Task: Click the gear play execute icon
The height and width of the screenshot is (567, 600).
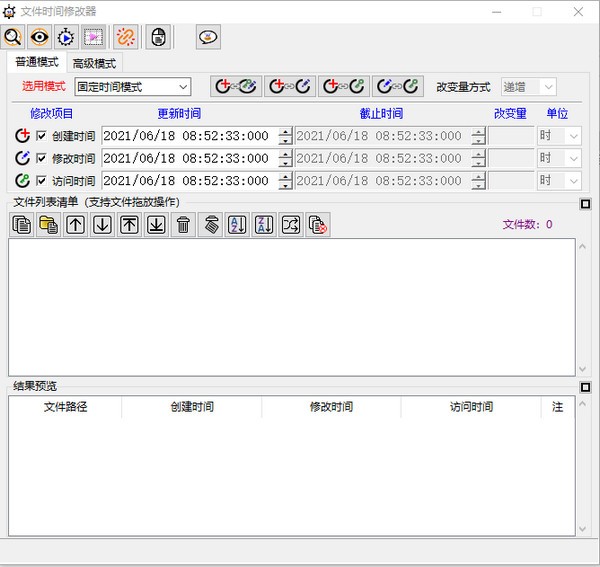Action: click(67, 37)
